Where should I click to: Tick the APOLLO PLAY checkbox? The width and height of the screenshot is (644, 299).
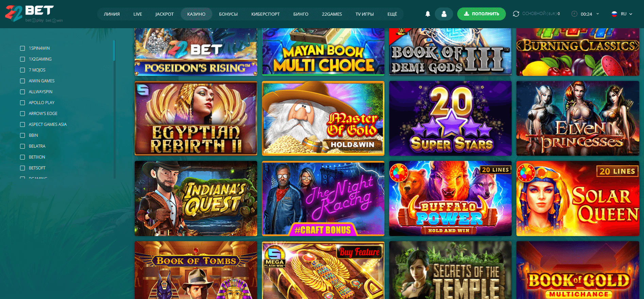tap(22, 103)
